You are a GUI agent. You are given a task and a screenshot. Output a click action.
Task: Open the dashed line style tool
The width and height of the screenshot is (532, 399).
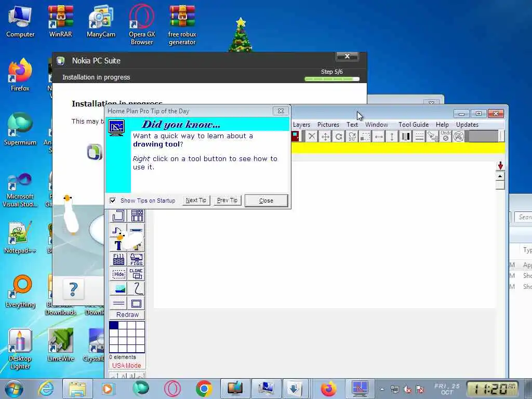(419, 137)
